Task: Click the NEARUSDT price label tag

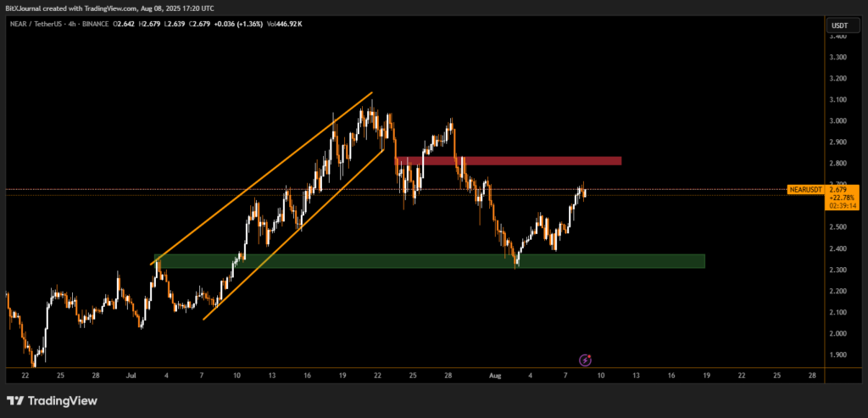Action: point(804,189)
